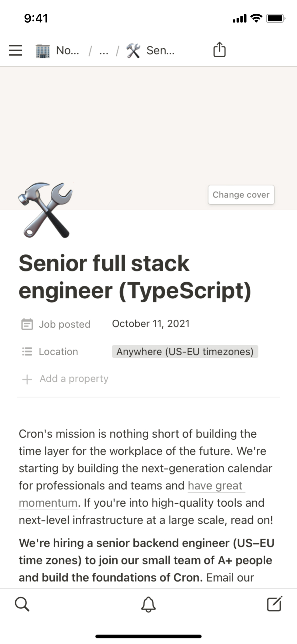Viewport: 297px width, 644px height.
Task: Tap the hammer and wrench page icon
Action: point(45,210)
